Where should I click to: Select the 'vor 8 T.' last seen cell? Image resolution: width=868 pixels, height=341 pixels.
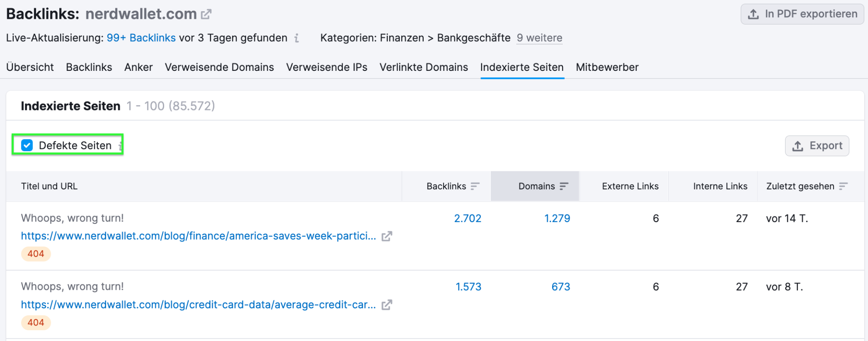pyautogui.click(x=784, y=287)
